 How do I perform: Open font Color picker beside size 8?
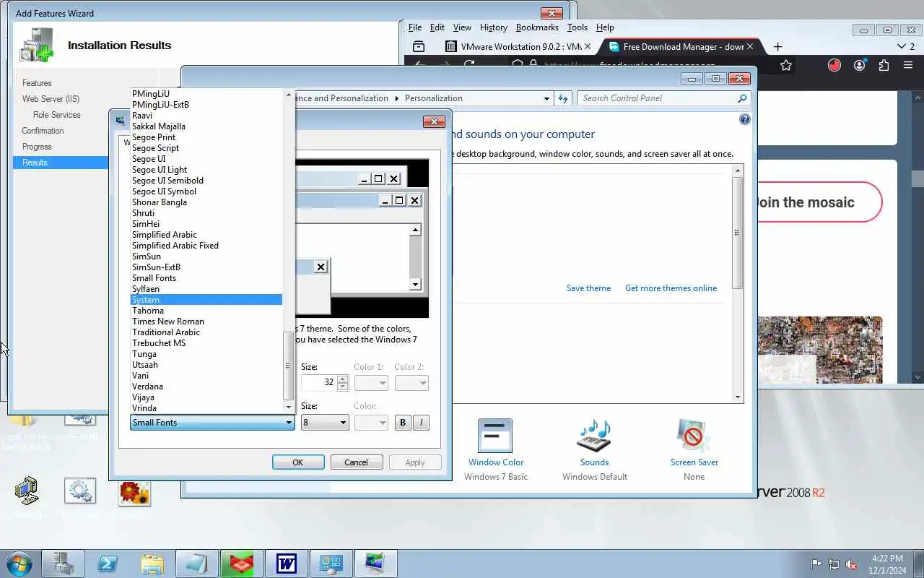(371, 423)
